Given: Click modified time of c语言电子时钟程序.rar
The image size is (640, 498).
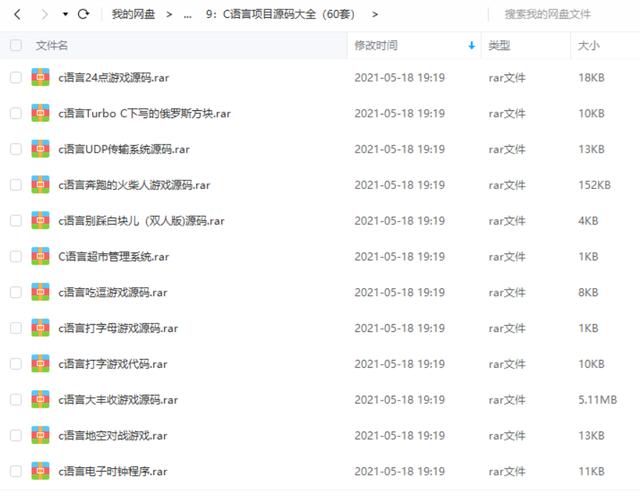Looking at the screenshot, I should (x=400, y=471).
